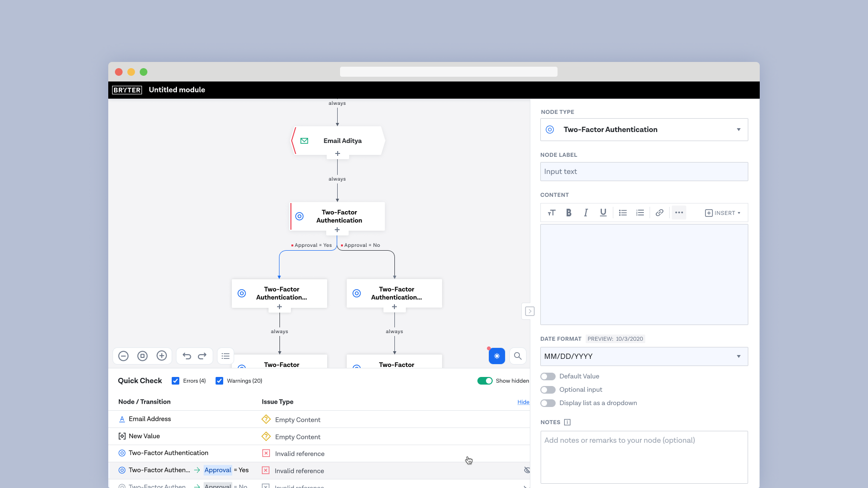Open the INSERT dropdown in Content toolbar
This screenshot has width=868, height=488.
coord(723,213)
